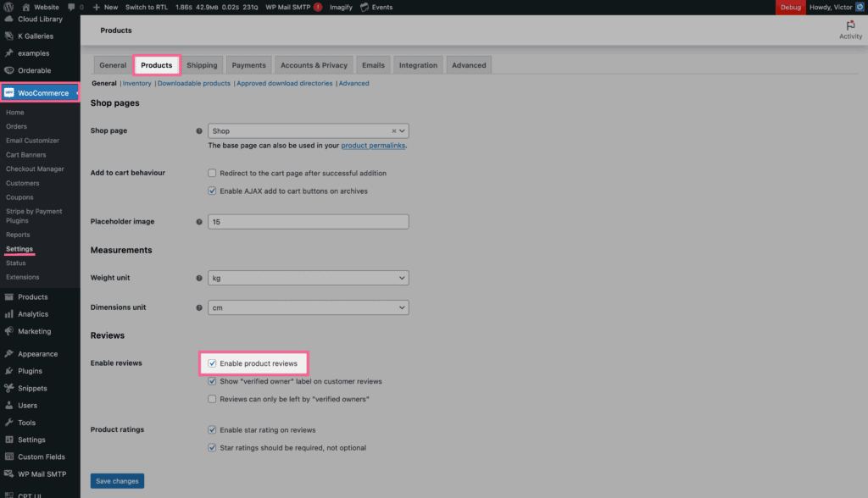Toggle Star ratings should be required
The height and width of the screenshot is (498, 868).
[x=212, y=448]
